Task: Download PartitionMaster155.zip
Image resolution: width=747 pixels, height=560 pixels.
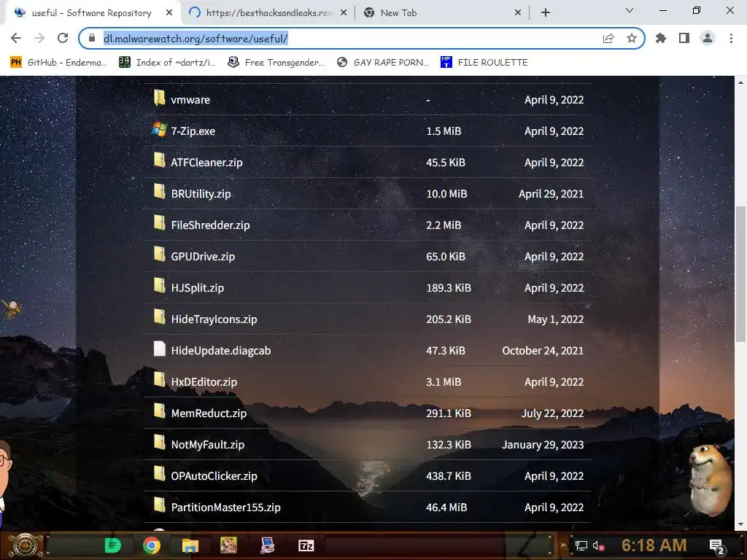Action: click(226, 507)
